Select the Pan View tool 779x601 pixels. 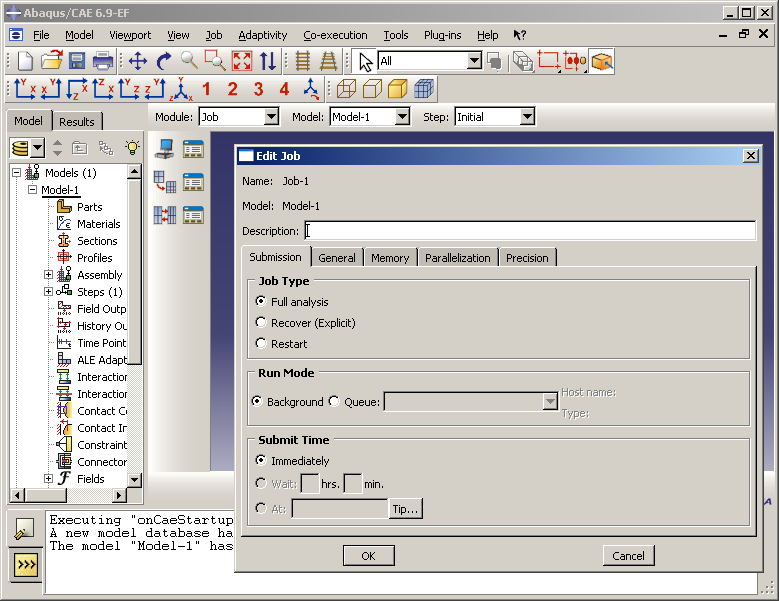click(x=138, y=61)
